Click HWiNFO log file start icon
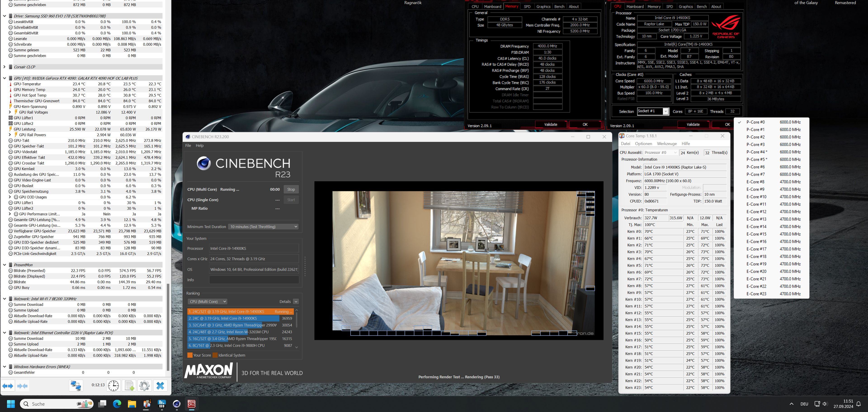 [129, 386]
